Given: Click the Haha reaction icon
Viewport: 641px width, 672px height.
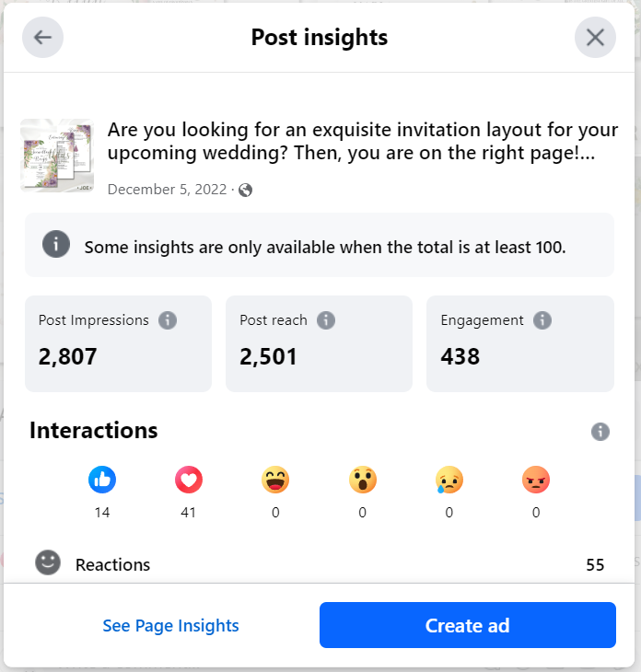Looking at the screenshot, I should click(x=275, y=480).
